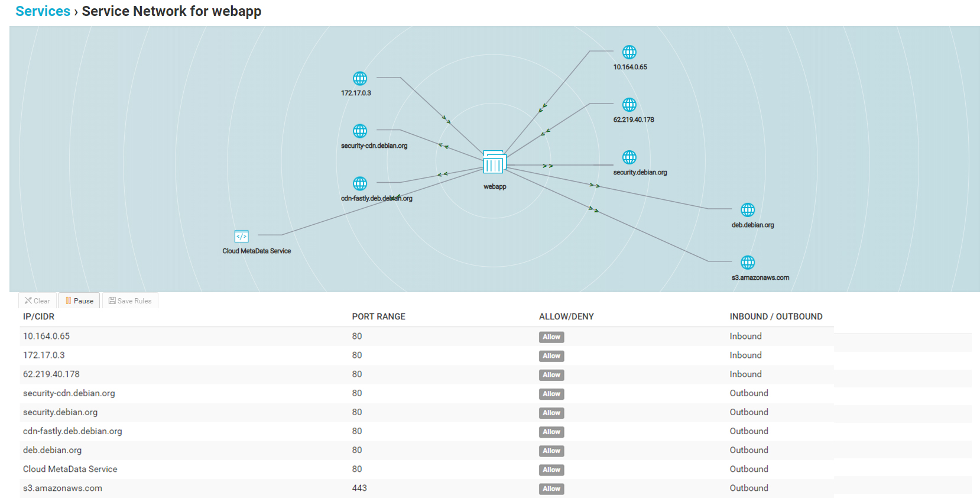Toggle Allow badge for 172.17.0.3
Screen dimensions: 980x498
[551, 356]
